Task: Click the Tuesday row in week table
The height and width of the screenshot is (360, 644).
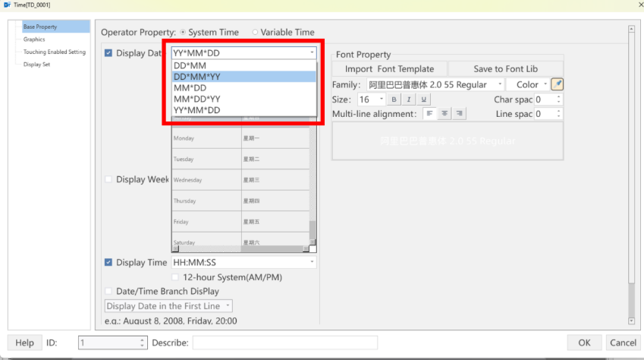Action: point(240,159)
